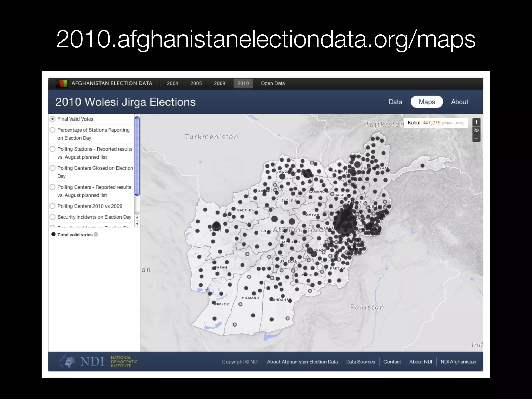Click the Kabul 347,275 votes tooltip
The width and height of the screenshot is (532, 399).
pyautogui.click(x=436, y=123)
